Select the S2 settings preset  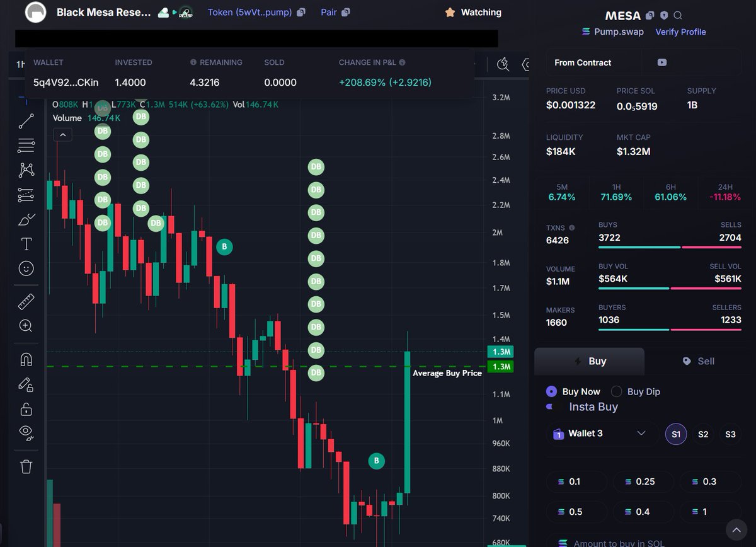click(x=703, y=434)
